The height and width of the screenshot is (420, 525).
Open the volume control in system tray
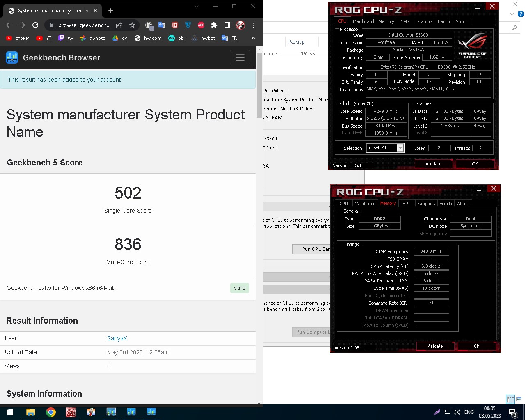[457, 412]
